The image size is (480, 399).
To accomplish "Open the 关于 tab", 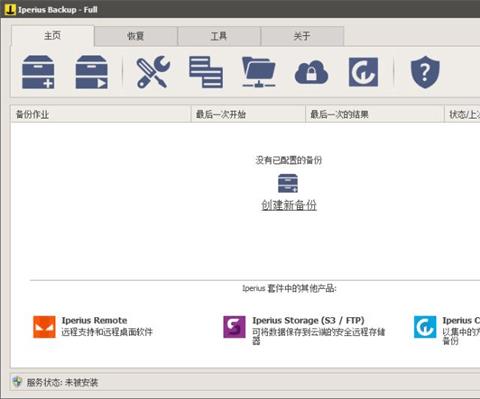I will coord(302,36).
